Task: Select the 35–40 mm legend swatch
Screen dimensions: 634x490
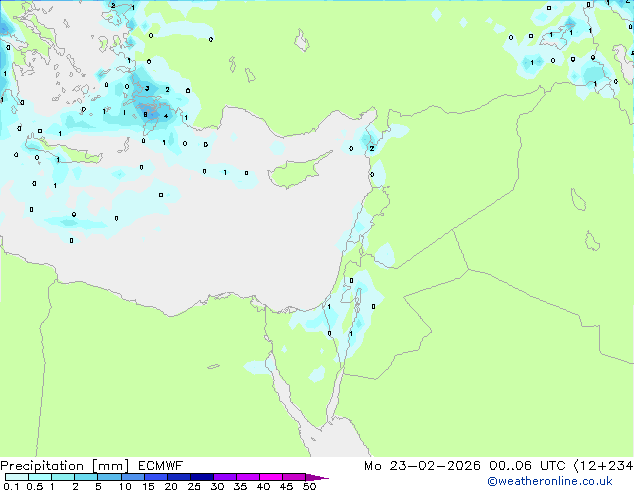Action: pos(247,477)
